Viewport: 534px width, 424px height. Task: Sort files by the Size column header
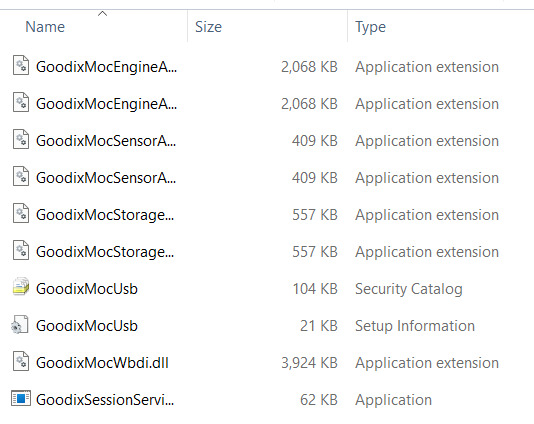(x=208, y=27)
